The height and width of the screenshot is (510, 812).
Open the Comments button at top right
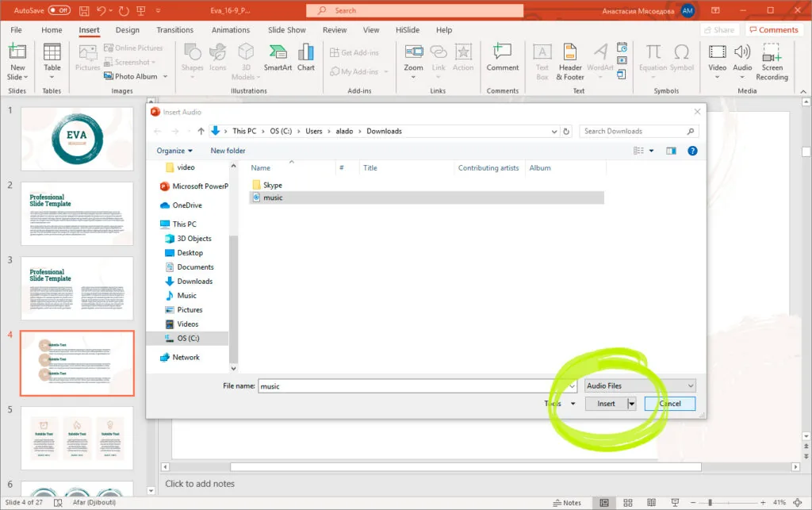[774, 30]
